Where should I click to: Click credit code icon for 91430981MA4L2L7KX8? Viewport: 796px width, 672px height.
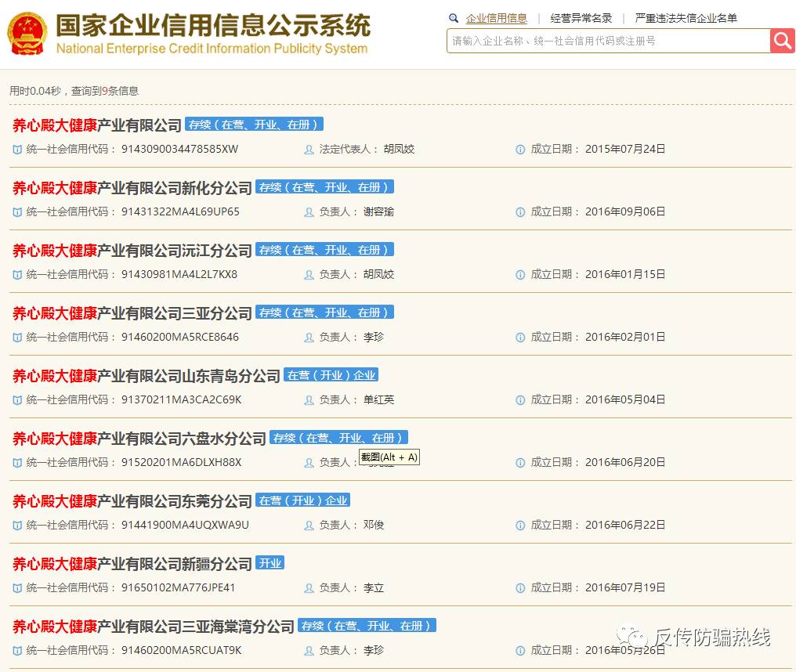tap(17, 275)
